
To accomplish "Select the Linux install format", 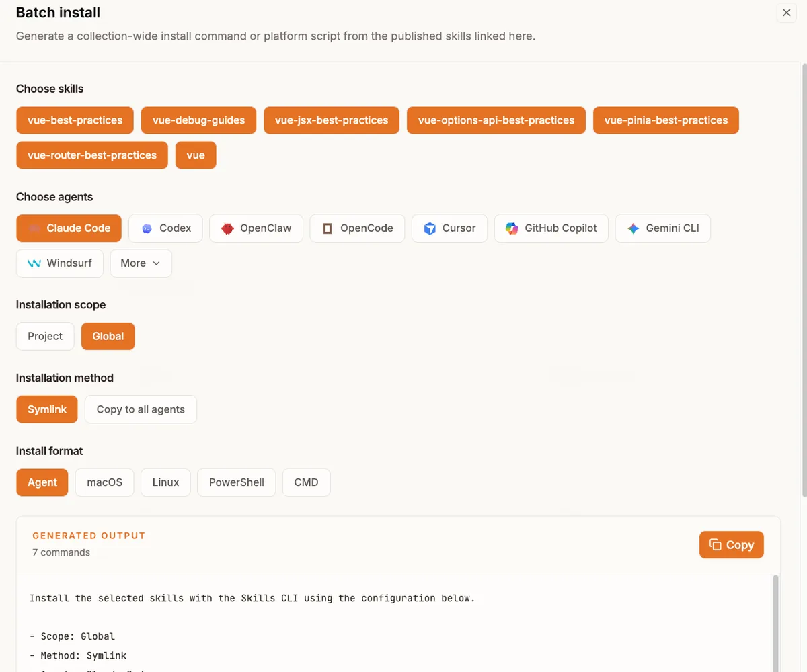I will [165, 482].
